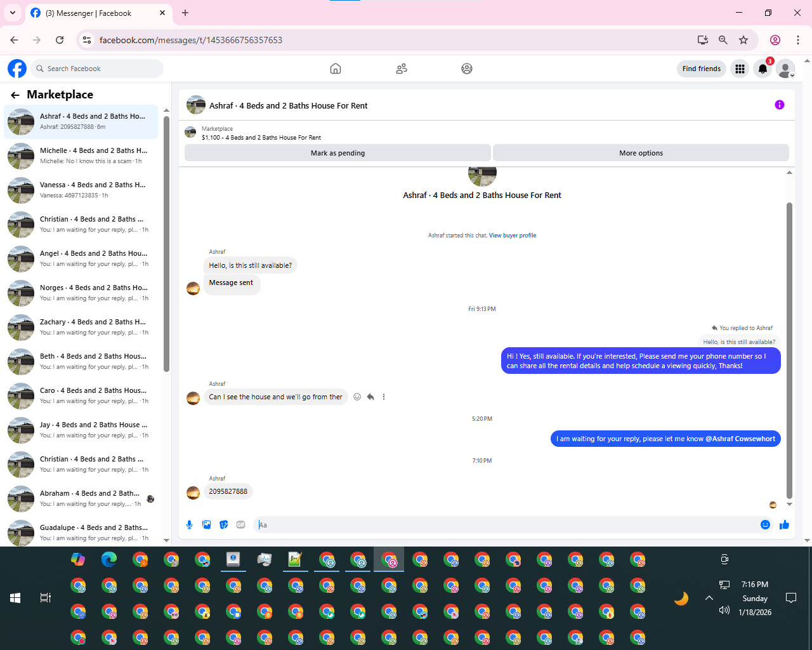This screenshot has height=650, width=812.
Task: Launch Microsoft Edge from the taskbar
Action: [x=109, y=559]
